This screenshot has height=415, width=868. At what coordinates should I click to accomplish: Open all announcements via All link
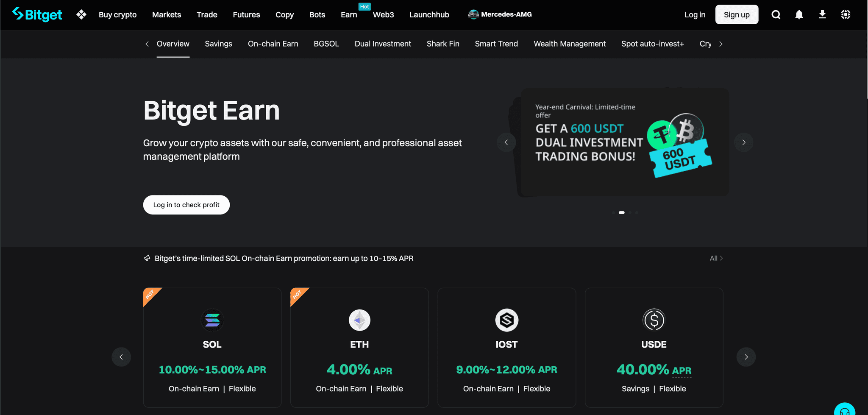(x=716, y=258)
